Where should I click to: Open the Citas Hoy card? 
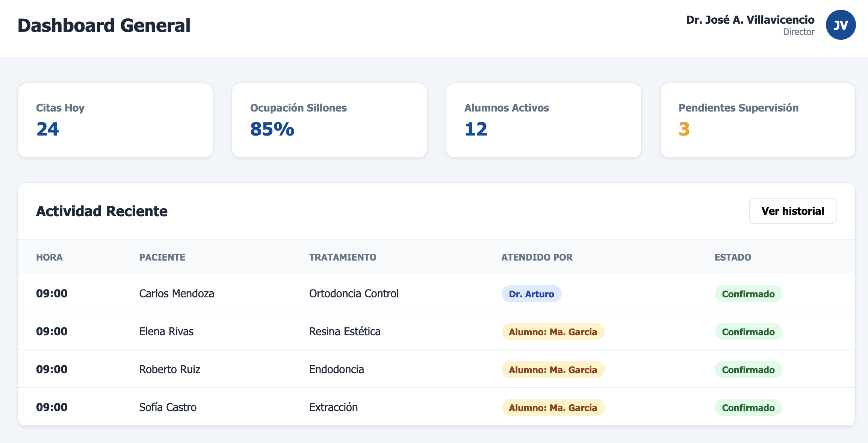(x=115, y=120)
